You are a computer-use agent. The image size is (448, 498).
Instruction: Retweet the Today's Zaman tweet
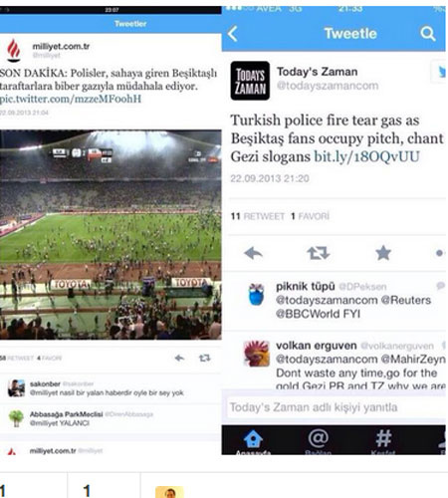pos(319,253)
